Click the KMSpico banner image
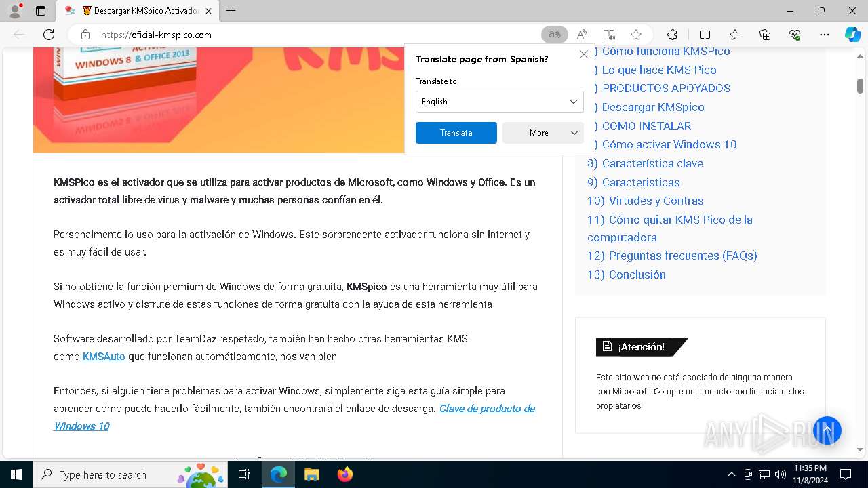868x488 pixels. (219, 100)
